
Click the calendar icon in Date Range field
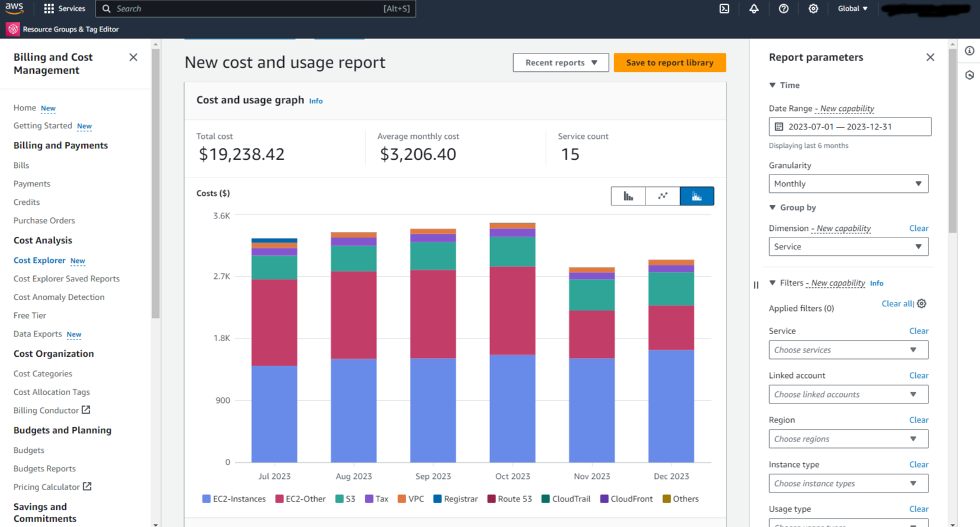pos(779,126)
